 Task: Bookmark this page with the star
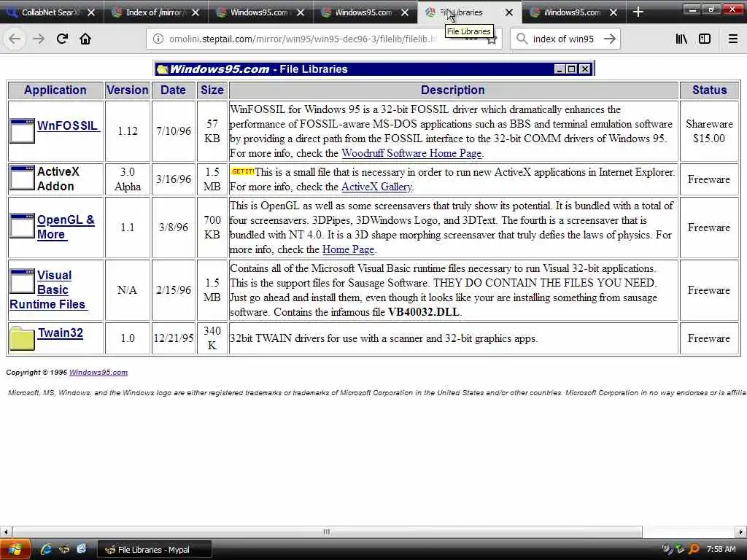tap(492, 40)
